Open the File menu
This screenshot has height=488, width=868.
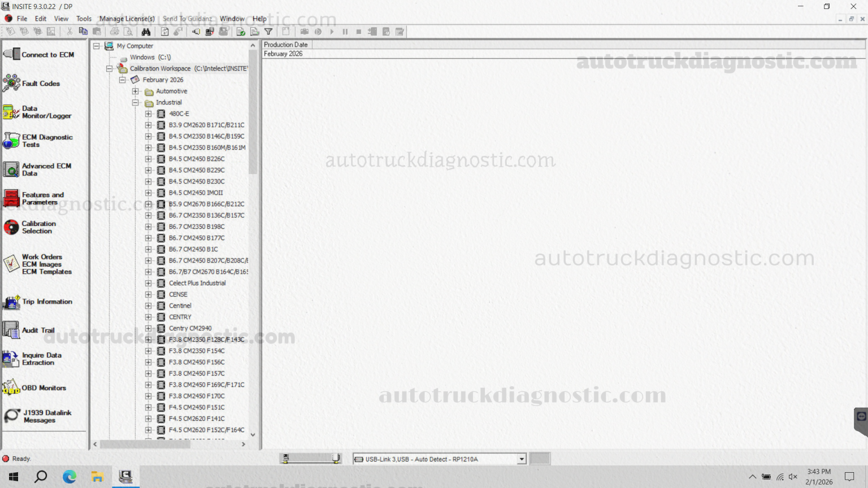coord(22,19)
